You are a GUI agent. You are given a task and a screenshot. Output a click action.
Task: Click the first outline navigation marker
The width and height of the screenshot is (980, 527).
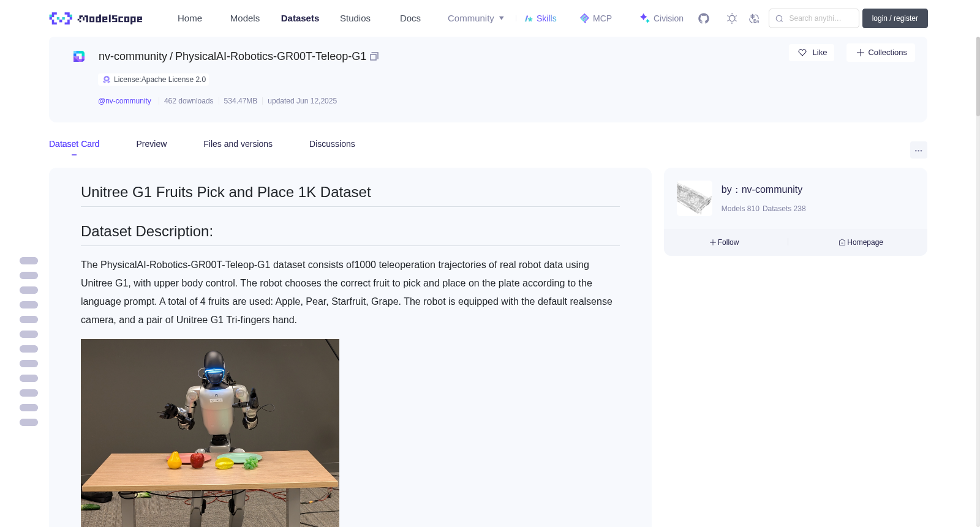(29, 261)
